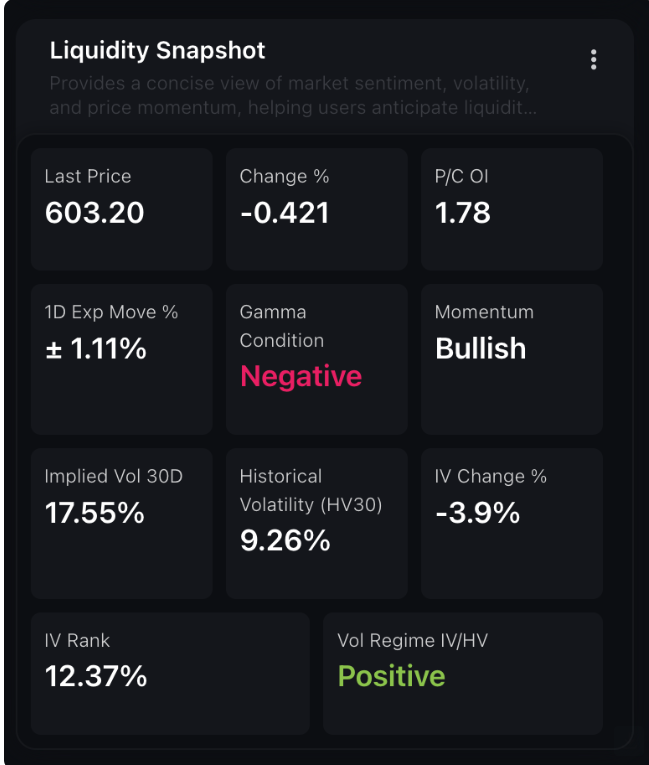649x765 pixels.
Task: Click the red Negative gamma label
Action: point(300,376)
